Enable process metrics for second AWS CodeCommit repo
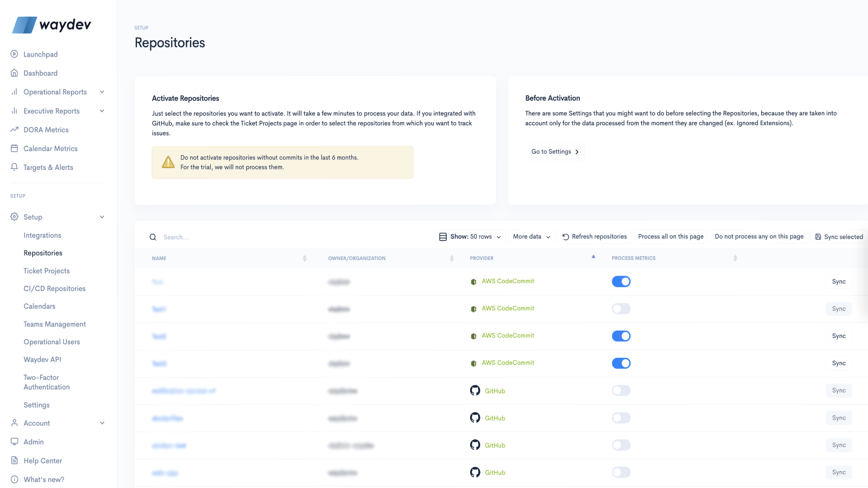 click(x=621, y=309)
